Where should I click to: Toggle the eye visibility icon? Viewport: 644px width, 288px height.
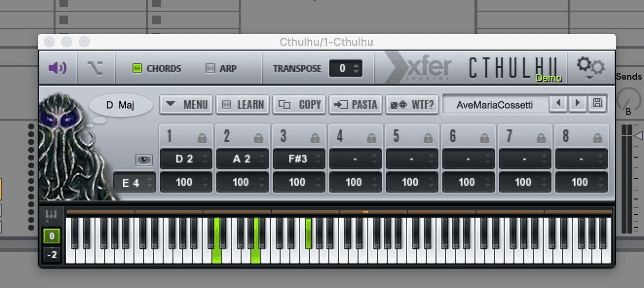click(145, 160)
